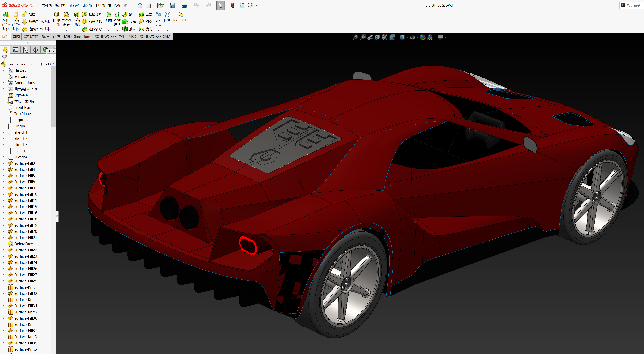
Task: Open the Reference Geometry (参考几...) tool
Action: coord(159,19)
